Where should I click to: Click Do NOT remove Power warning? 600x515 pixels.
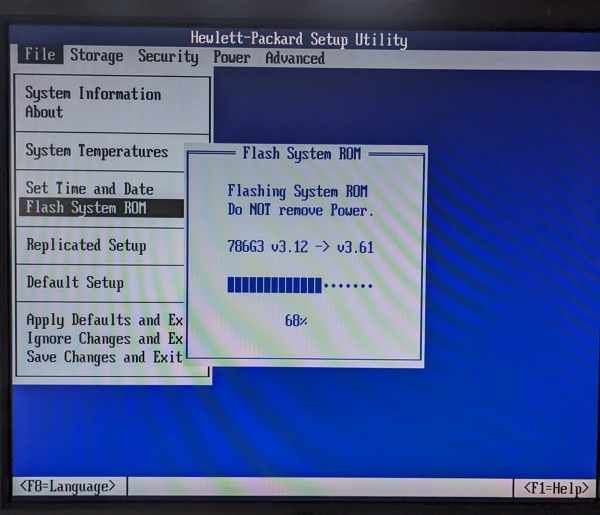300,210
